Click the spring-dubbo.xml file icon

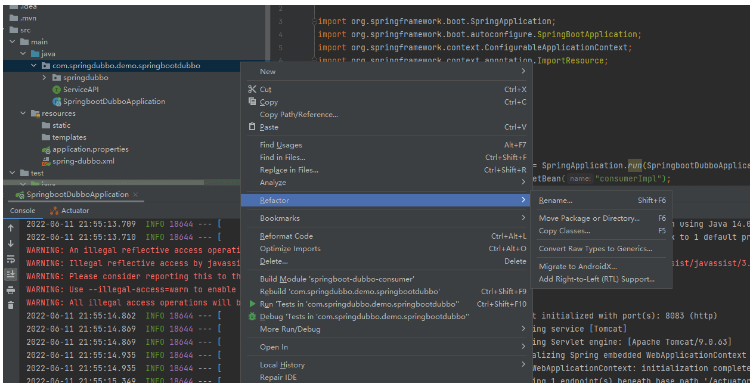[x=46, y=162]
